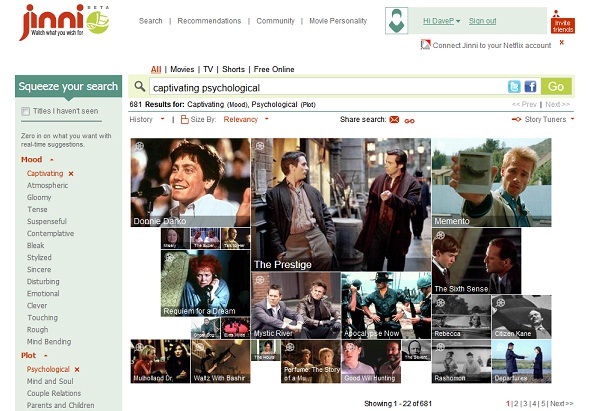Click the user avatar icon
This screenshot has height=411, width=590.
click(396, 21)
